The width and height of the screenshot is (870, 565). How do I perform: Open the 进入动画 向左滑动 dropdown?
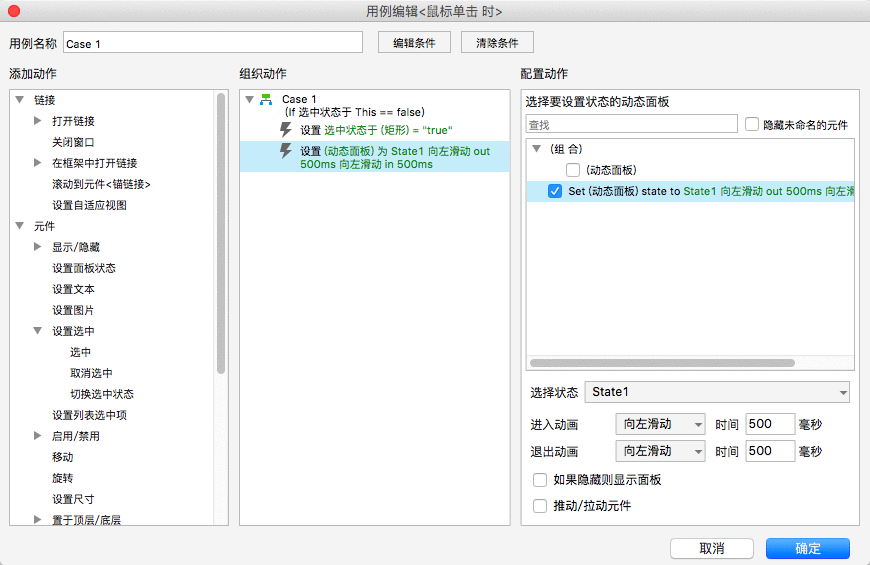click(x=660, y=425)
